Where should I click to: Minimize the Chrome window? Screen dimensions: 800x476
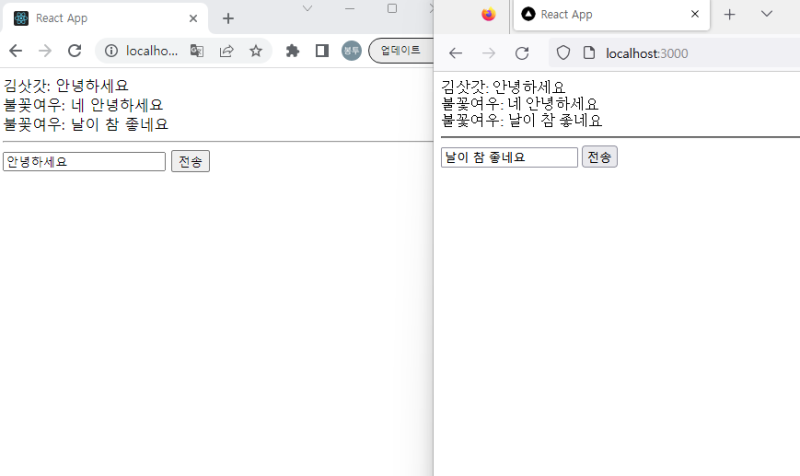tap(349, 8)
